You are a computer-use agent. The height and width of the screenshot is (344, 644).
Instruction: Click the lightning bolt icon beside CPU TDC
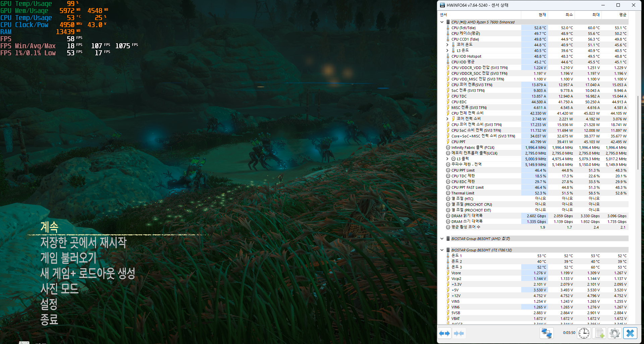[448, 96]
